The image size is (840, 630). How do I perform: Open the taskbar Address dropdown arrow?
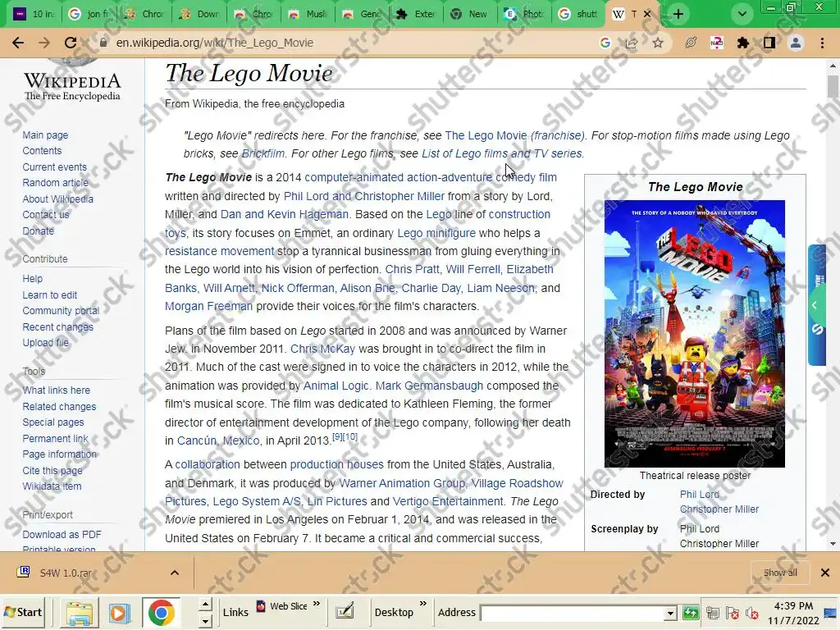(670, 613)
